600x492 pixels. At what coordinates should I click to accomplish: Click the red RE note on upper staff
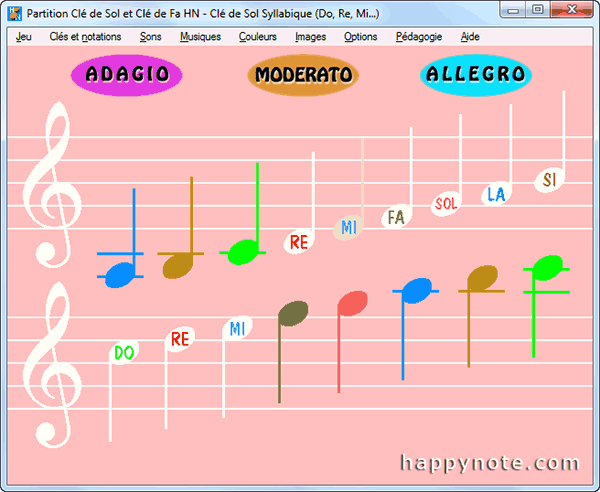(x=299, y=242)
